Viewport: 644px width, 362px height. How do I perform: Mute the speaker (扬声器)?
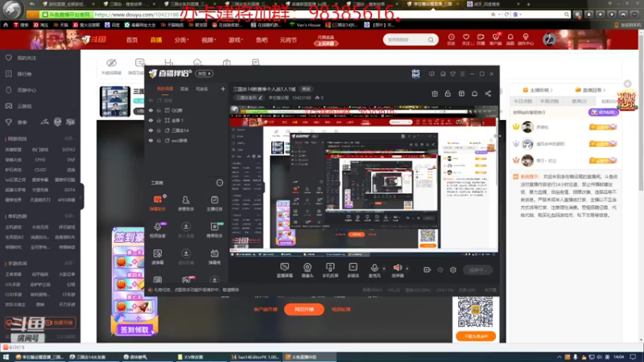(397, 270)
